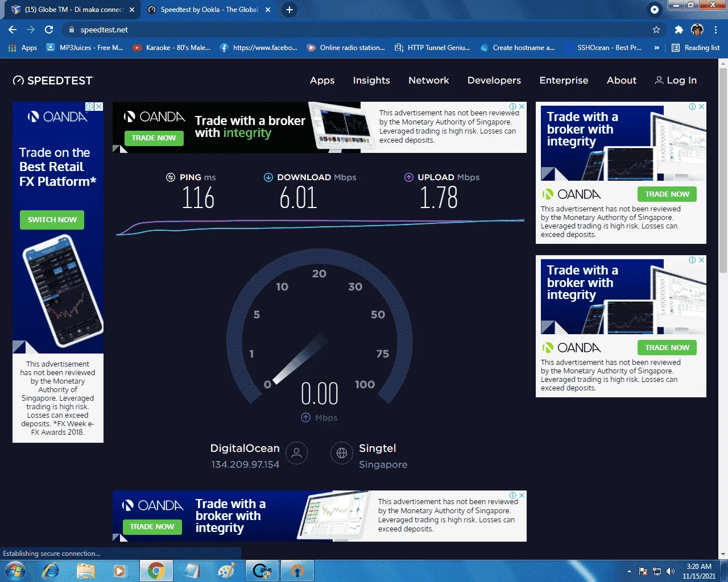The width and height of the screenshot is (728, 582).
Task: Open Online radio station bookmark
Action: click(x=346, y=48)
